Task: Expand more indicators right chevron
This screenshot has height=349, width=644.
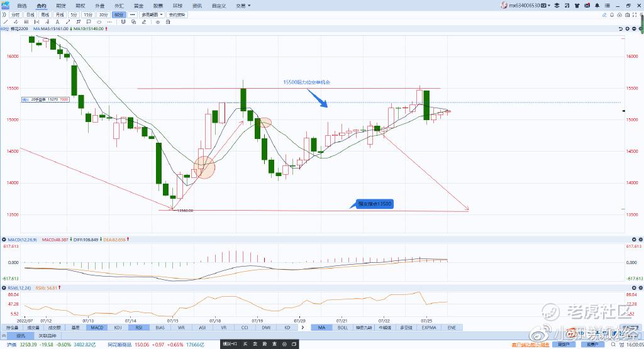Action: pyautogui.click(x=303, y=327)
